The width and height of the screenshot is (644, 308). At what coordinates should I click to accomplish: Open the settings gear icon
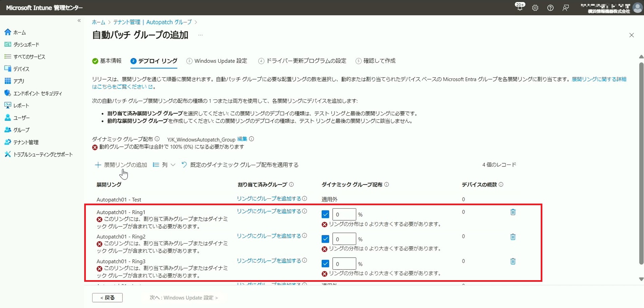coord(535,8)
